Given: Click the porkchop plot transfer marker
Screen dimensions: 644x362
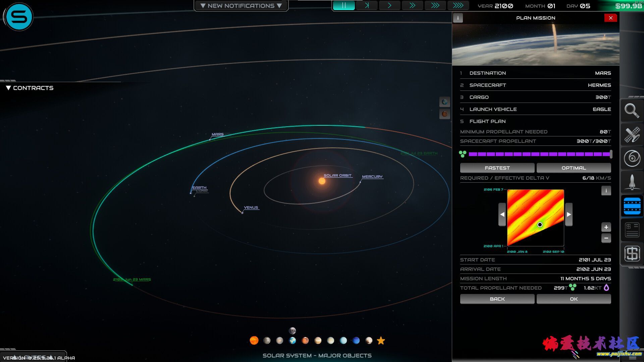Looking at the screenshot, I should (540, 225).
